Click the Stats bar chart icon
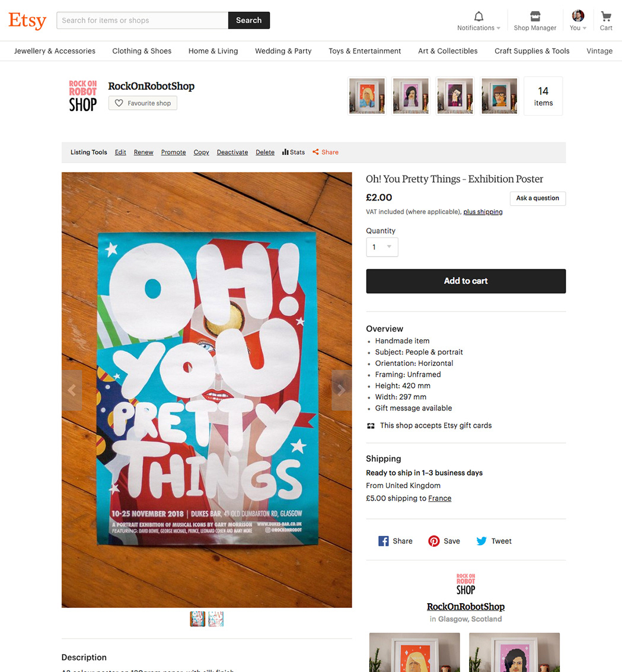The width and height of the screenshot is (622, 672). click(x=285, y=152)
